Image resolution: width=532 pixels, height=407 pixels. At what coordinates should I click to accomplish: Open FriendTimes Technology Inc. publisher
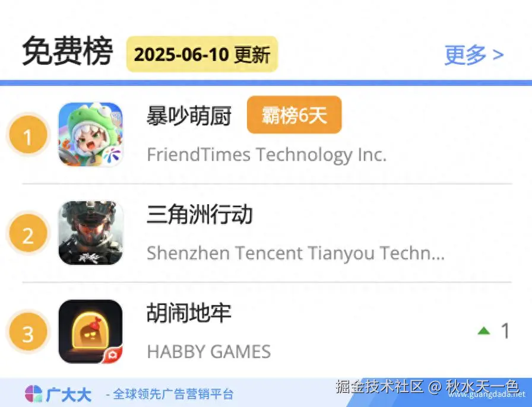(x=267, y=155)
